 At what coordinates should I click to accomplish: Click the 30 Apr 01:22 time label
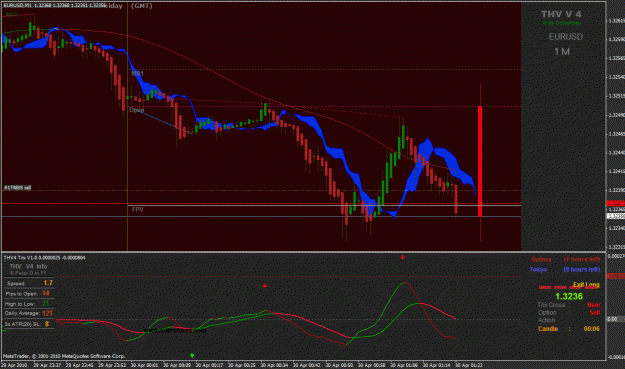[470, 365]
